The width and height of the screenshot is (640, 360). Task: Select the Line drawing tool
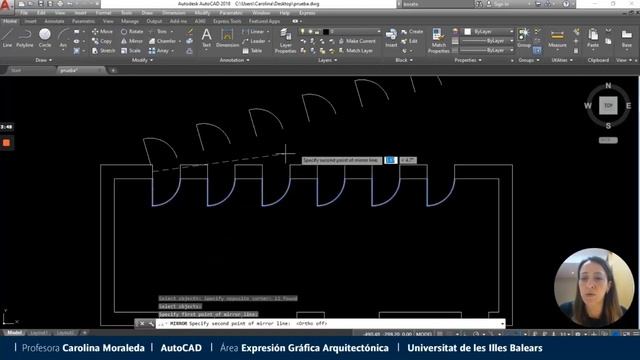(7, 38)
